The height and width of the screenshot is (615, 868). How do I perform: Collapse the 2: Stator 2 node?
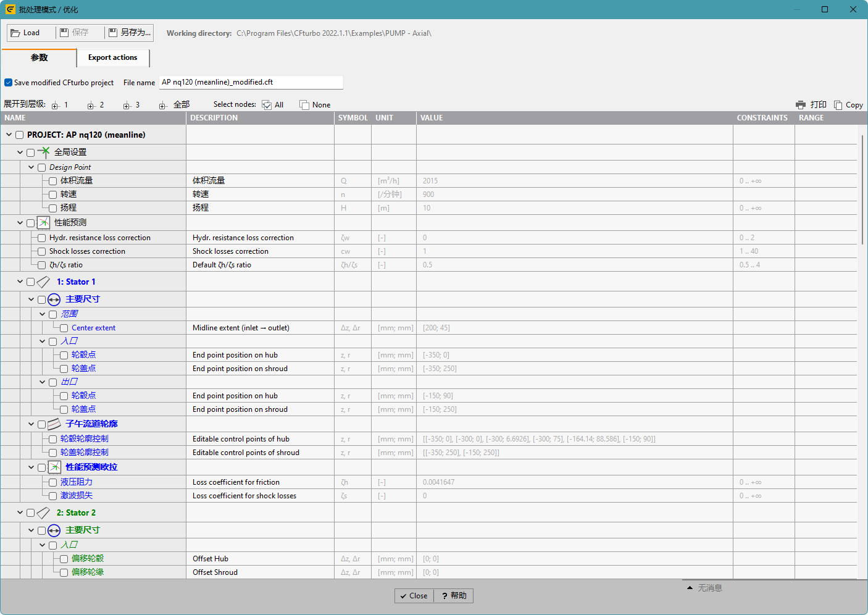20,513
